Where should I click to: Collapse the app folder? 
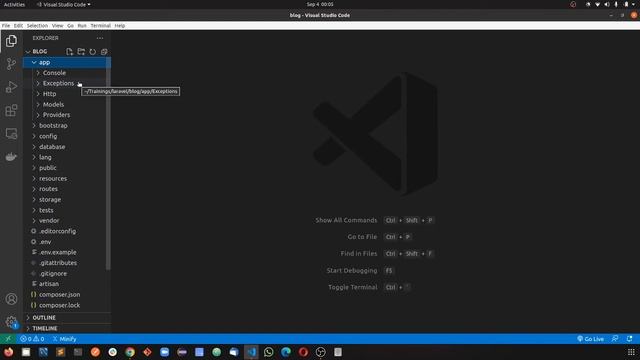coord(66,62)
